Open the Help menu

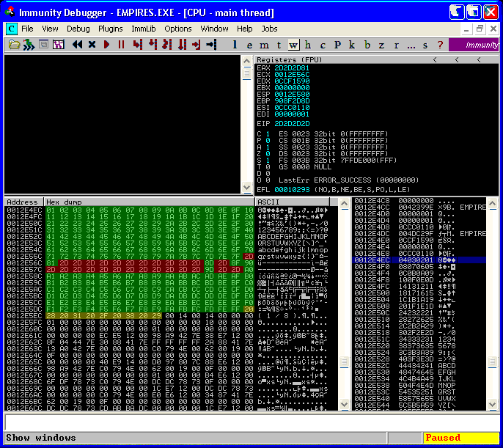pos(244,29)
